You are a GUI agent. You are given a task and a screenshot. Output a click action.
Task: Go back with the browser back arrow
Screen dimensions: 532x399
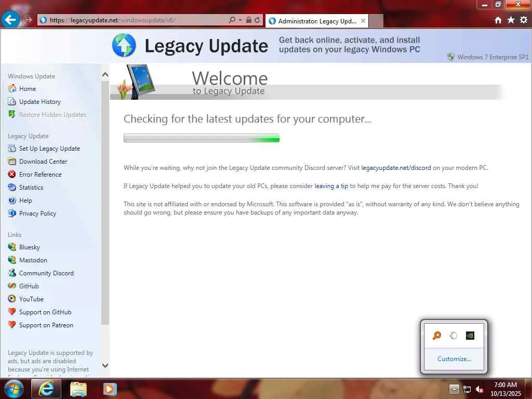point(10,20)
